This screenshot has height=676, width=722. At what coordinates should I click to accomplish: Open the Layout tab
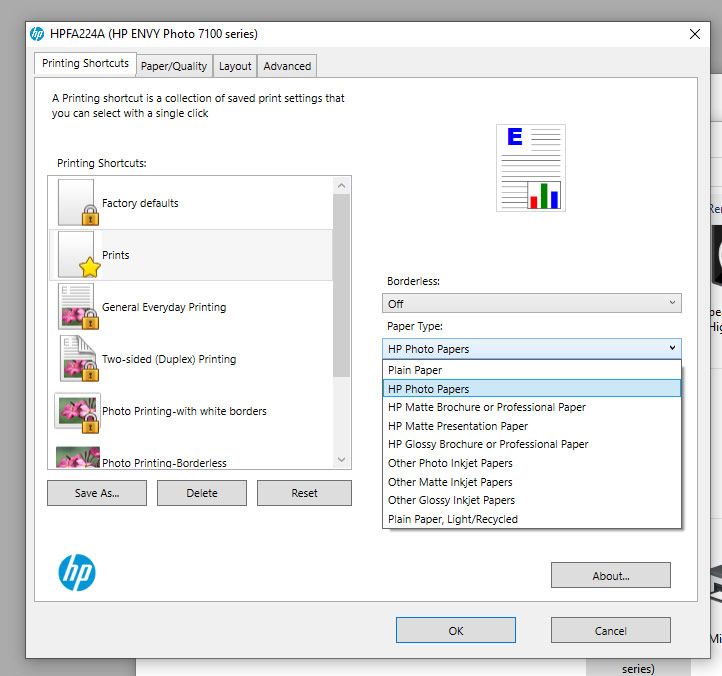pos(235,66)
